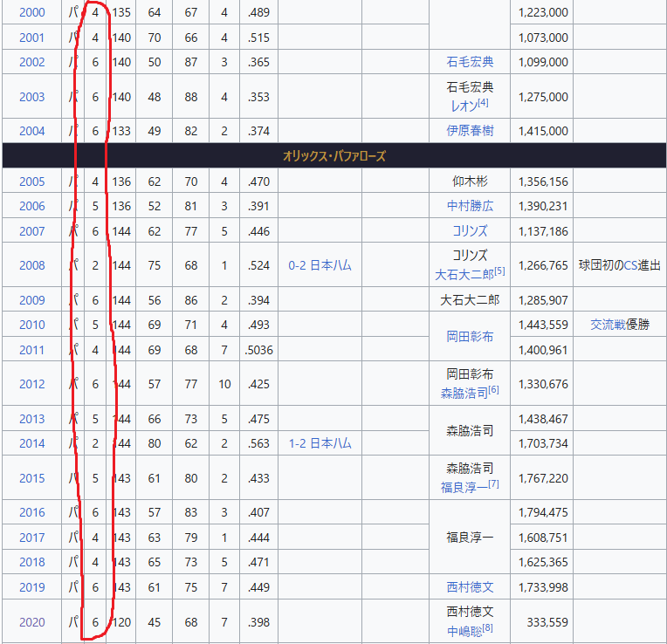
Task: Click the 0-2 日本ハム postseason link
Action: tap(320, 265)
